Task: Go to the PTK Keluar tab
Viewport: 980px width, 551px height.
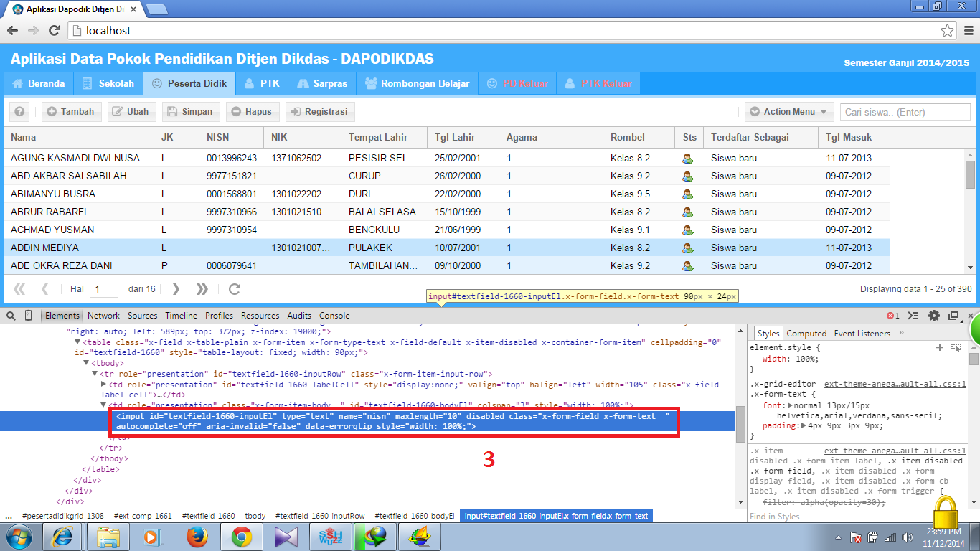Action: click(598, 83)
